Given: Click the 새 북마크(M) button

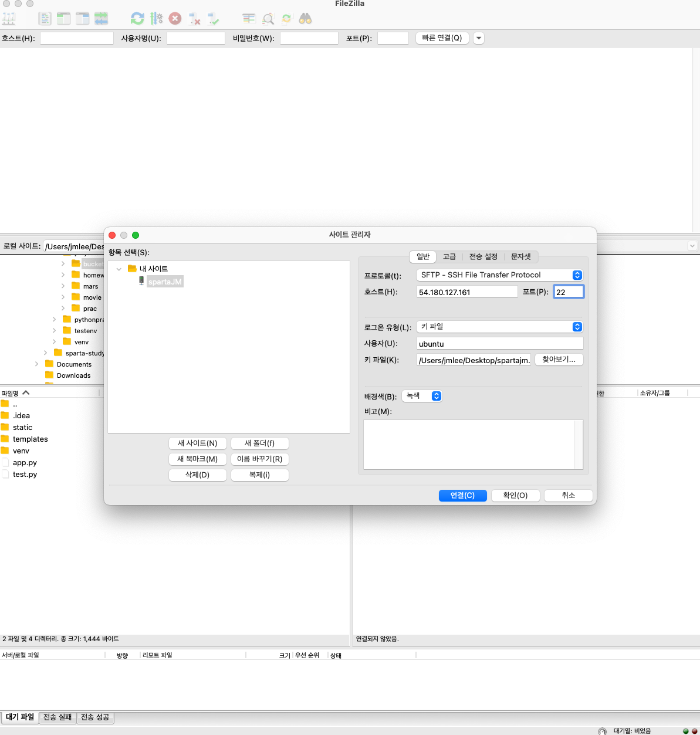Looking at the screenshot, I should pyautogui.click(x=198, y=459).
